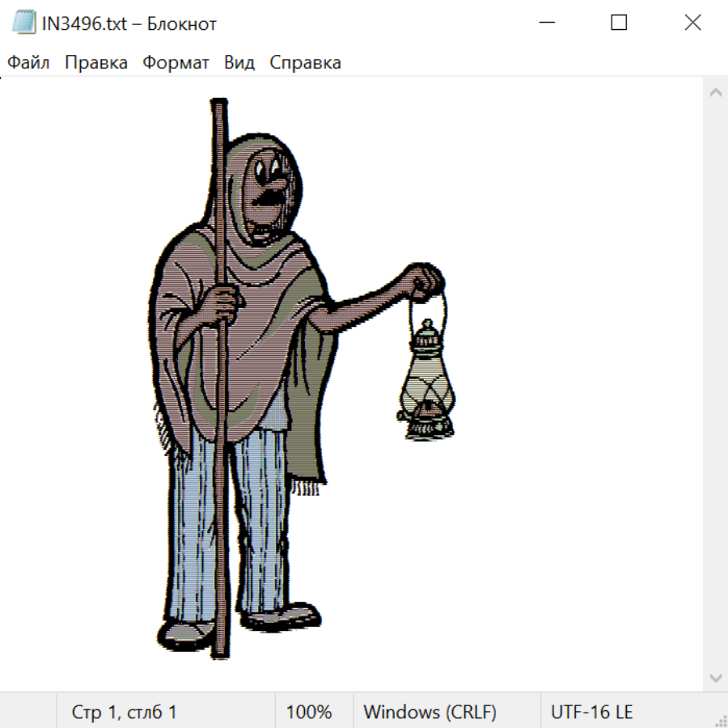Click the Notepad icon in title bar
728x728 pixels.
point(23,23)
